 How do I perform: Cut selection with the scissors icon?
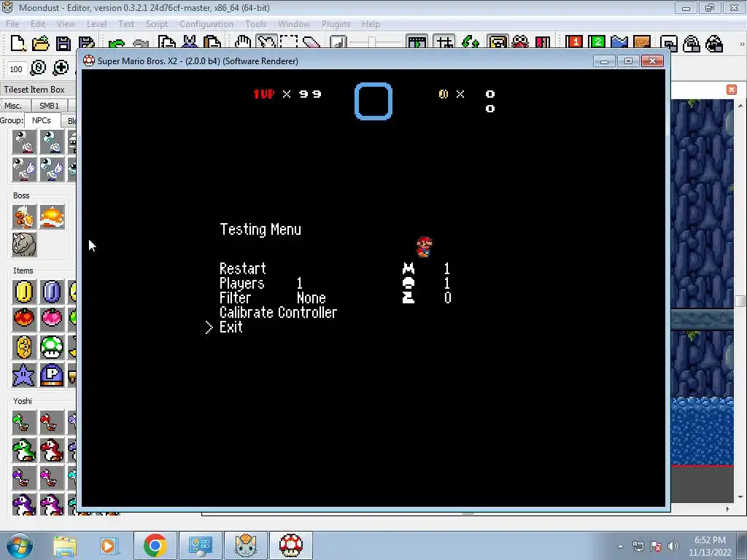190,43
